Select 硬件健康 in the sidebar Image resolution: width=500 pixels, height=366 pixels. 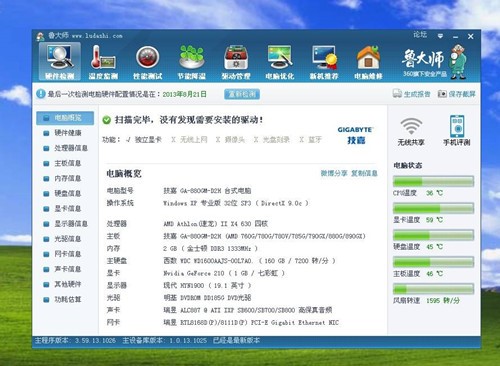coord(65,133)
